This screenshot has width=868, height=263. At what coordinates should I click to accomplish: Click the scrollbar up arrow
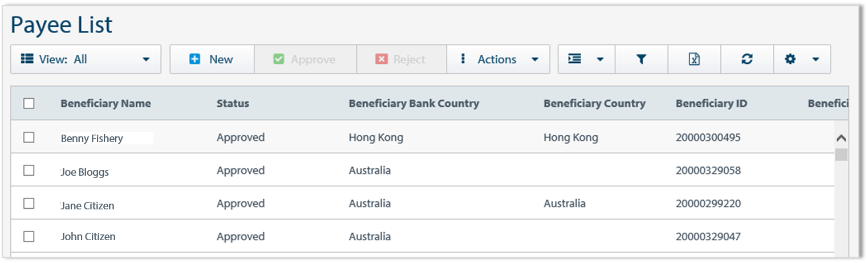(841, 138)
